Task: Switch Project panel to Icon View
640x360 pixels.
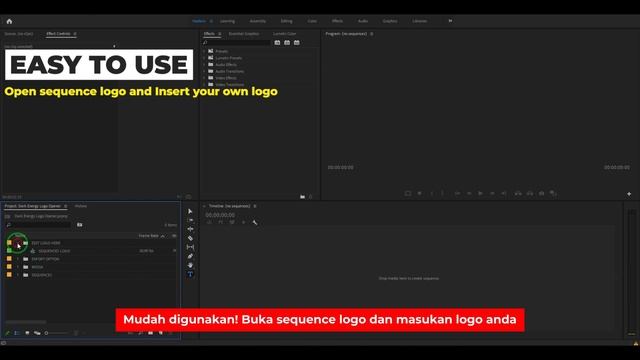Action: click(27, 333)
